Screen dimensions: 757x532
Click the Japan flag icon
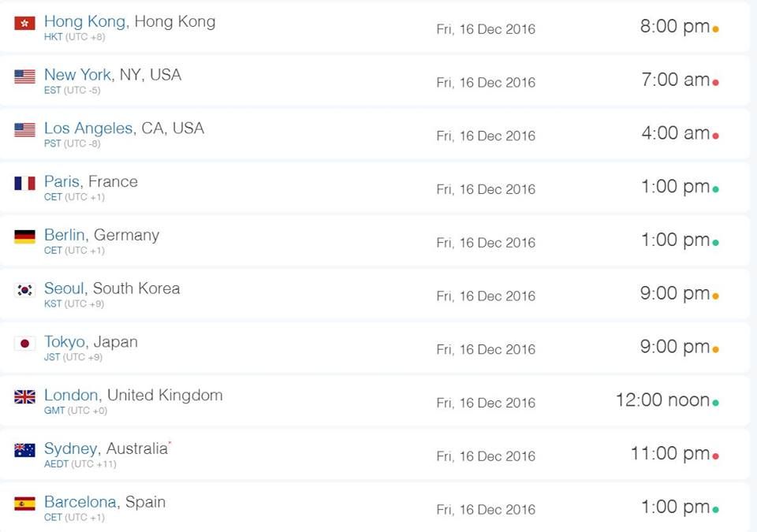24,344
